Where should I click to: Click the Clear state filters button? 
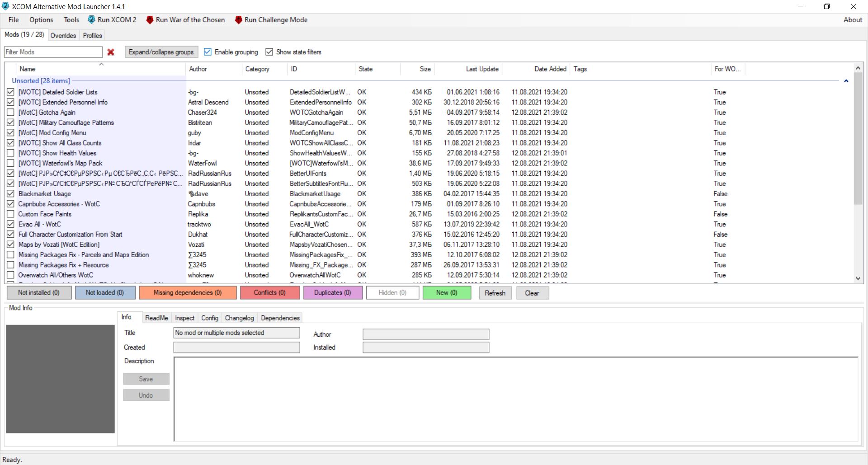532,293
